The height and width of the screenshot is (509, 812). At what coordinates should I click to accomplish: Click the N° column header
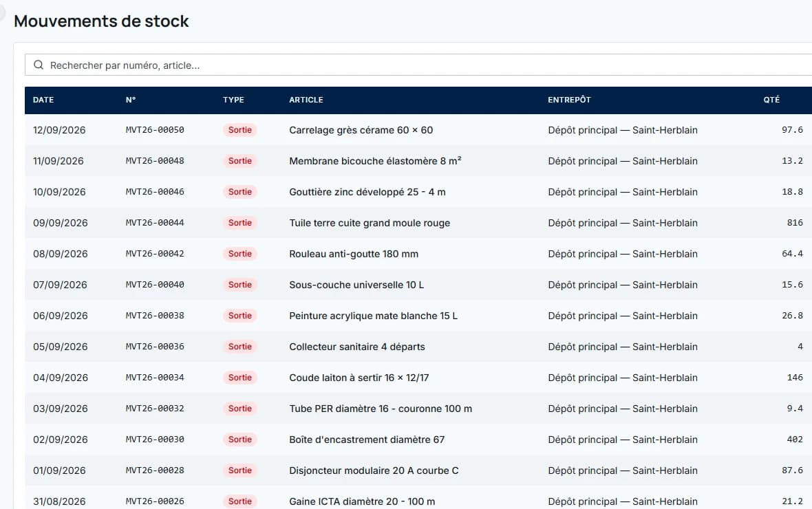coord(131,100)
